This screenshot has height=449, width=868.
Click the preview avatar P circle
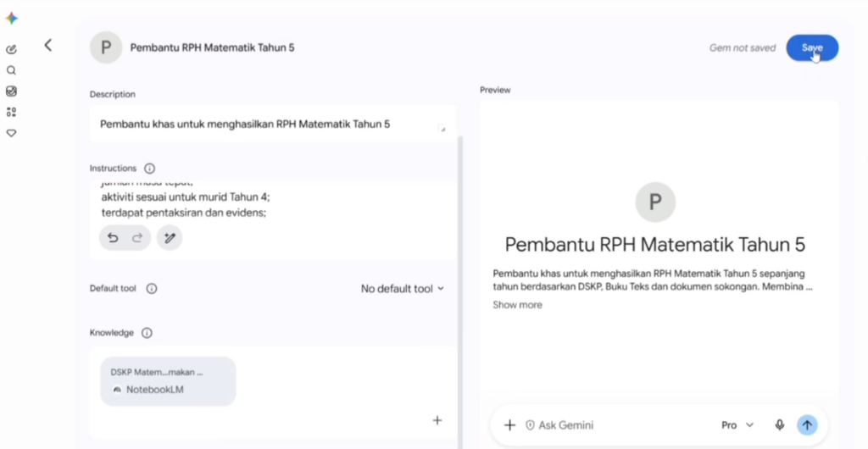(x=655, y=202)
